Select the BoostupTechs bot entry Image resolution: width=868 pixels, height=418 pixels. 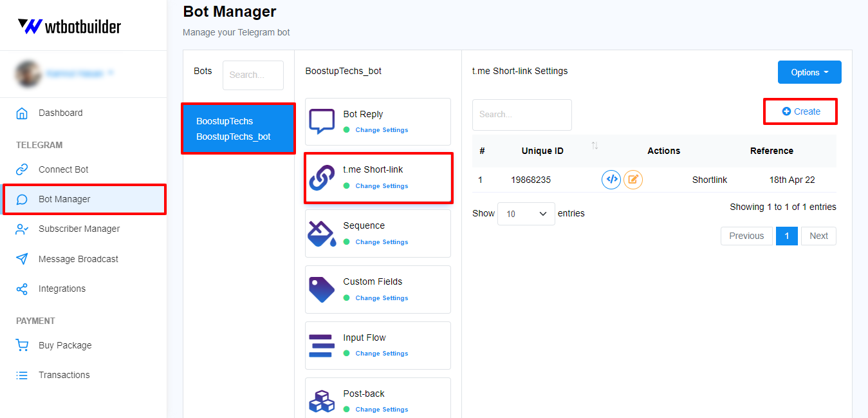tap(238, 129)
